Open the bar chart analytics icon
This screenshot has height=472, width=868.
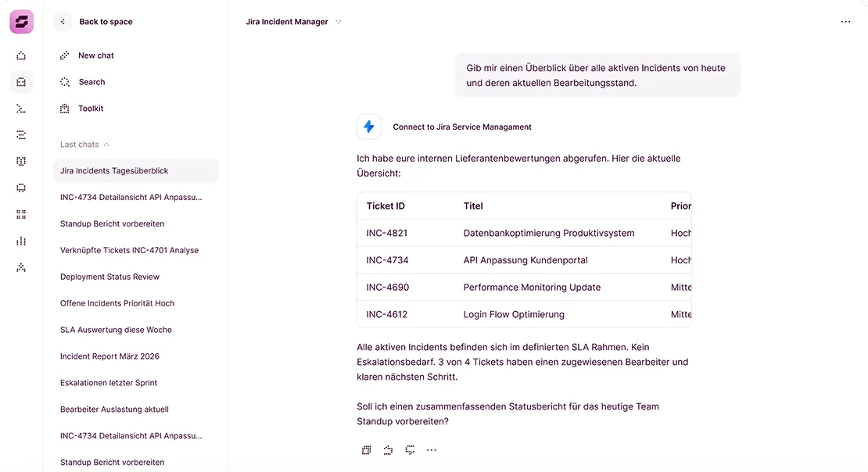click(x=21, y=241)
